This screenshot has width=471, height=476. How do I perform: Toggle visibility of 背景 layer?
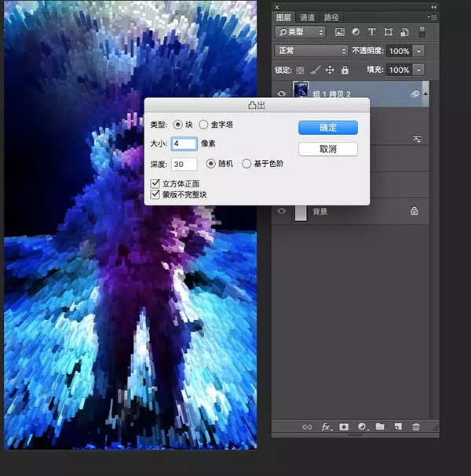click(x=281, y=210)
